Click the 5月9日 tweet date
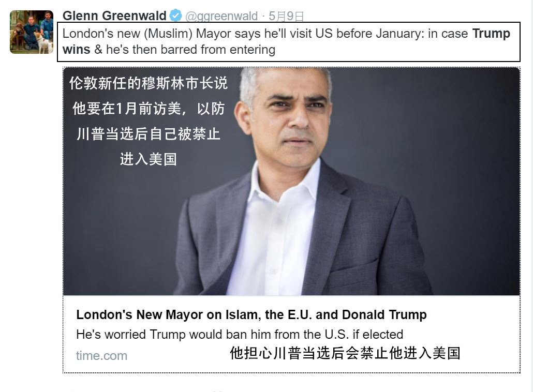The height and width of the screenshot is (392, 533). click(x=286, y=16)
